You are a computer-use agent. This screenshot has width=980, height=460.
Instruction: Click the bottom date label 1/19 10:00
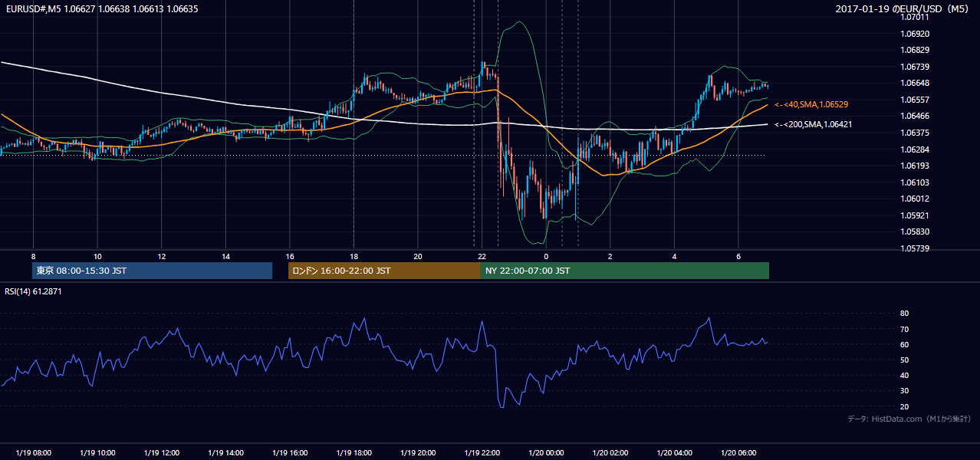coord(97,452)
